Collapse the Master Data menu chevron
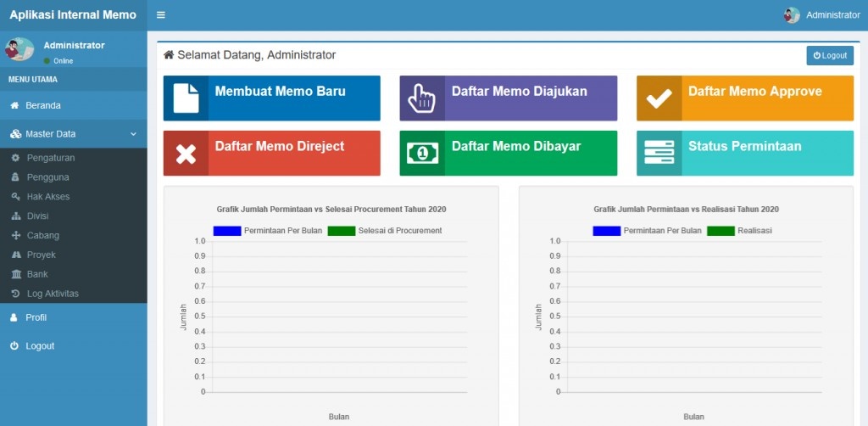The width and height of the screenshot is (868, 426). point(133,134)
